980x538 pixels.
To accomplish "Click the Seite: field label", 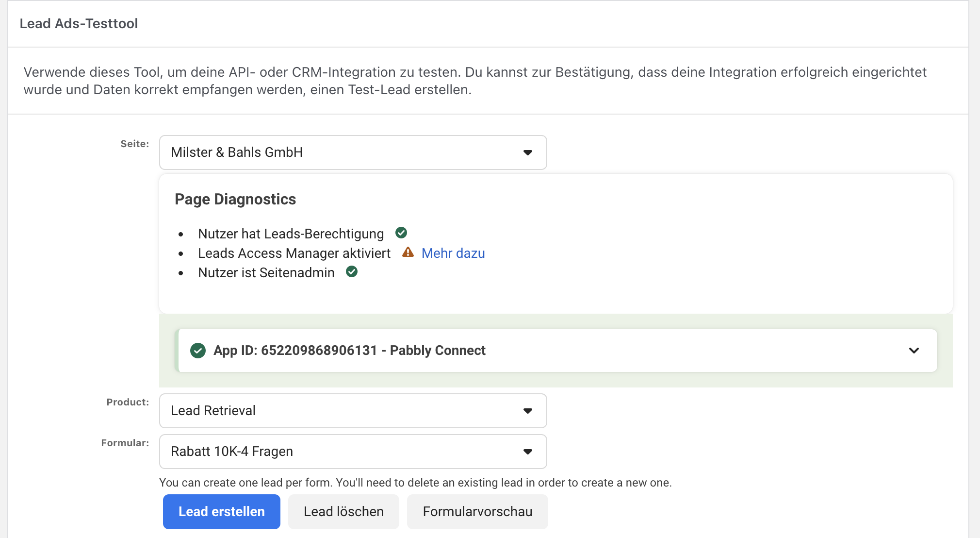I will 135,144.
